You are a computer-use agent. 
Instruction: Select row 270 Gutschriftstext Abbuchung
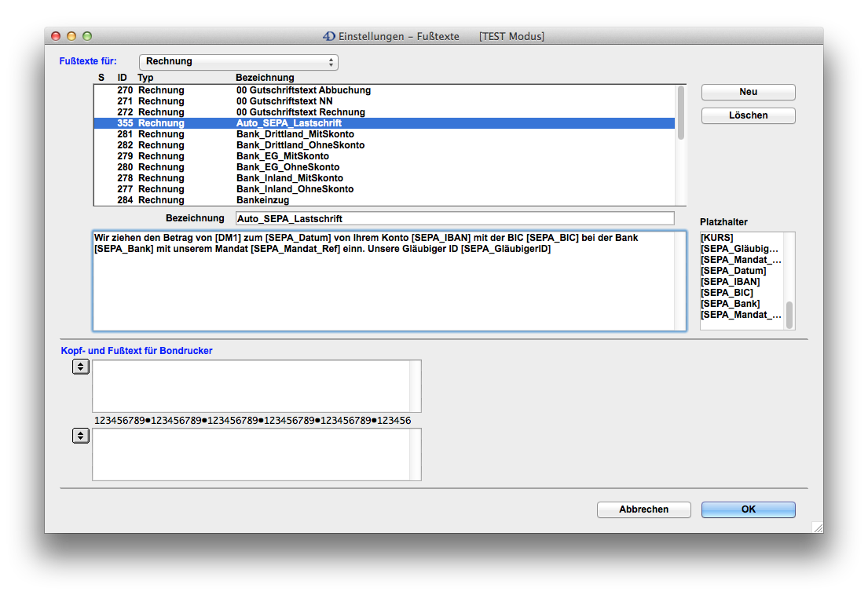coord(303,90)
